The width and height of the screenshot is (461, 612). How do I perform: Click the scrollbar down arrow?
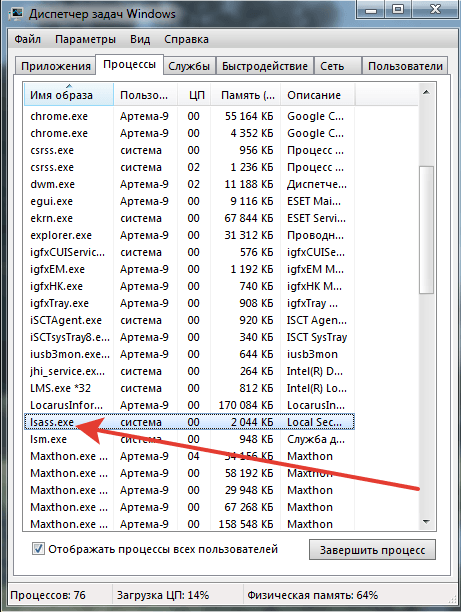pos(426,521)
